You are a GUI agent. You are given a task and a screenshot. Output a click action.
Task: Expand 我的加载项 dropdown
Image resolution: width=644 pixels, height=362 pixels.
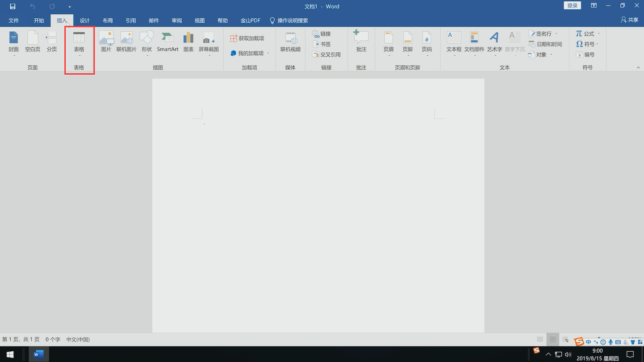coord(250,53)
